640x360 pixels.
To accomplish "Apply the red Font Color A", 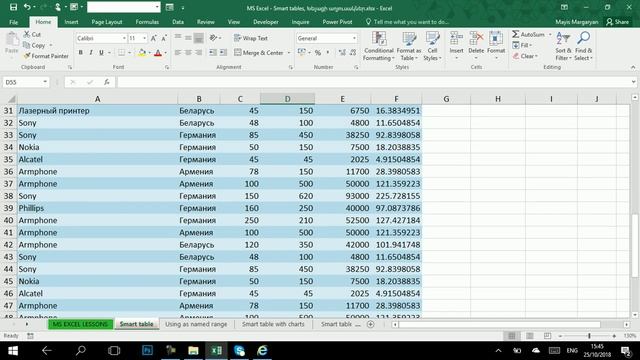I will (158, 53).
